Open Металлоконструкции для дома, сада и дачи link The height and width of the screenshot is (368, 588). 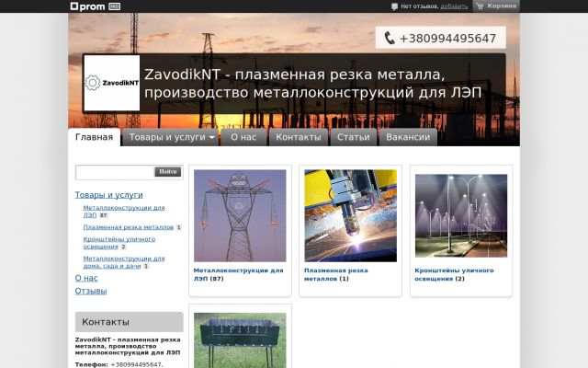[x=124, y=262]
